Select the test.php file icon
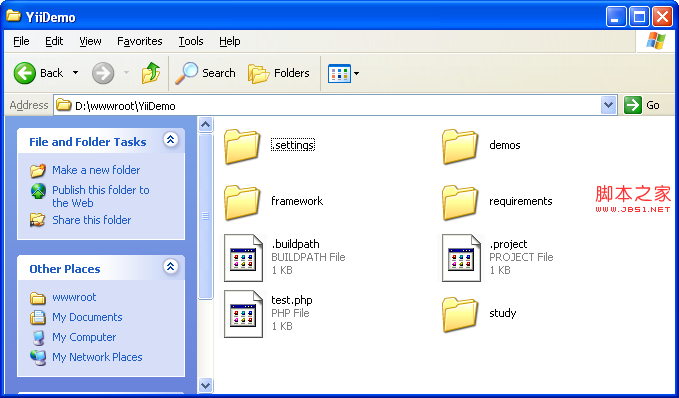 coord(243,314)
